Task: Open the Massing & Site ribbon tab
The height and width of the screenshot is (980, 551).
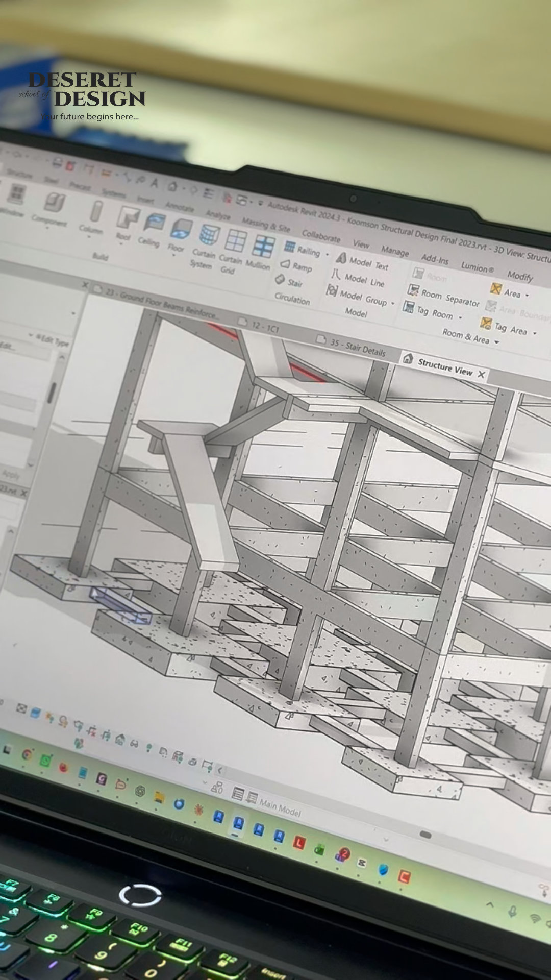Action: click(266, 224)
